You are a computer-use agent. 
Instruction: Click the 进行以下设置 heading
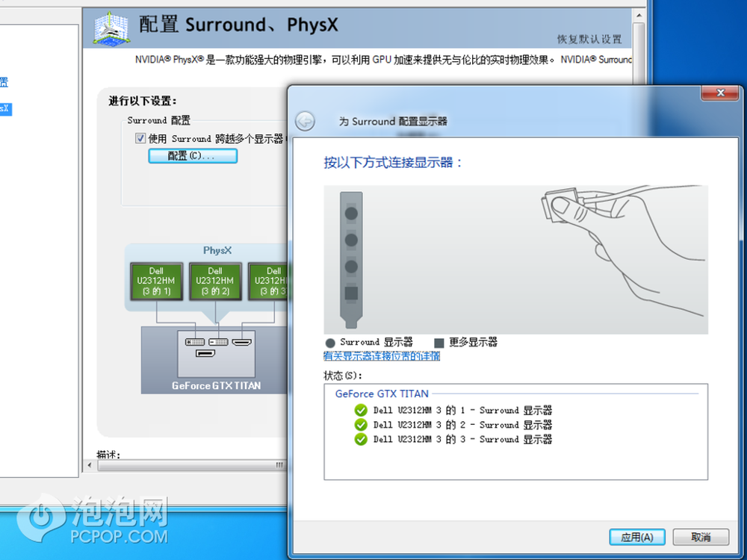143,101
